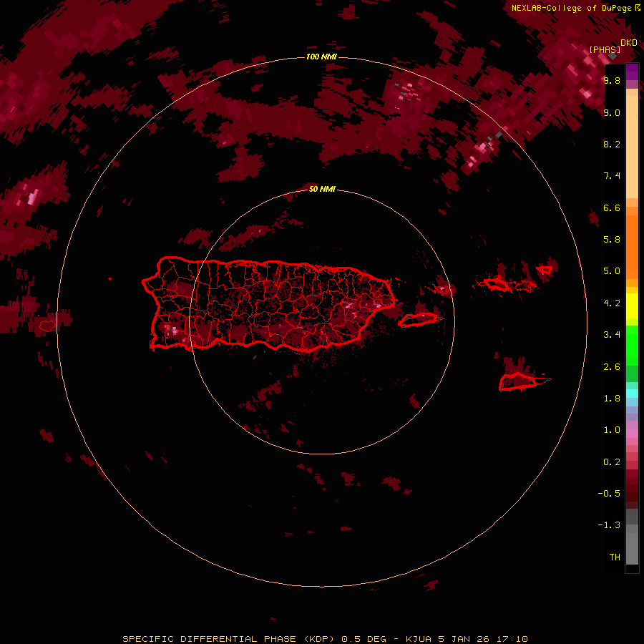Select the 2.6 value on the color scale
Screen dimensions: 644x644
(x=612, y=367)
